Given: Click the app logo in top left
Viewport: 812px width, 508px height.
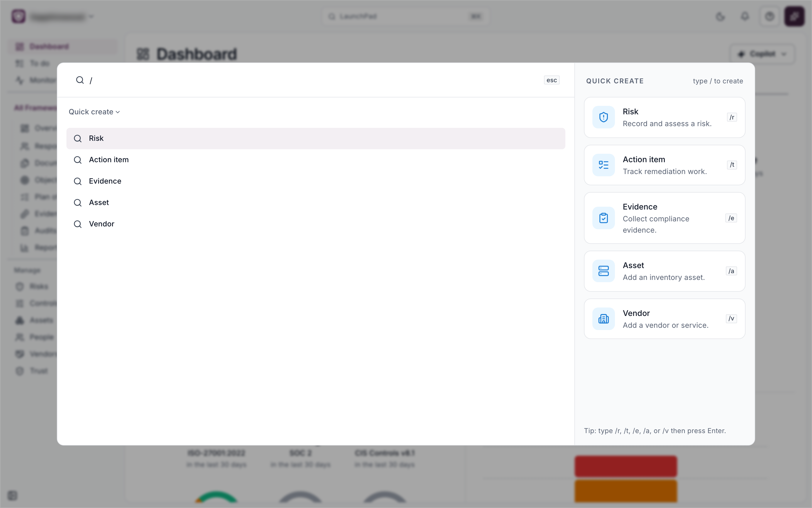Looking at the screenshot, I should (x=19, y=16).
